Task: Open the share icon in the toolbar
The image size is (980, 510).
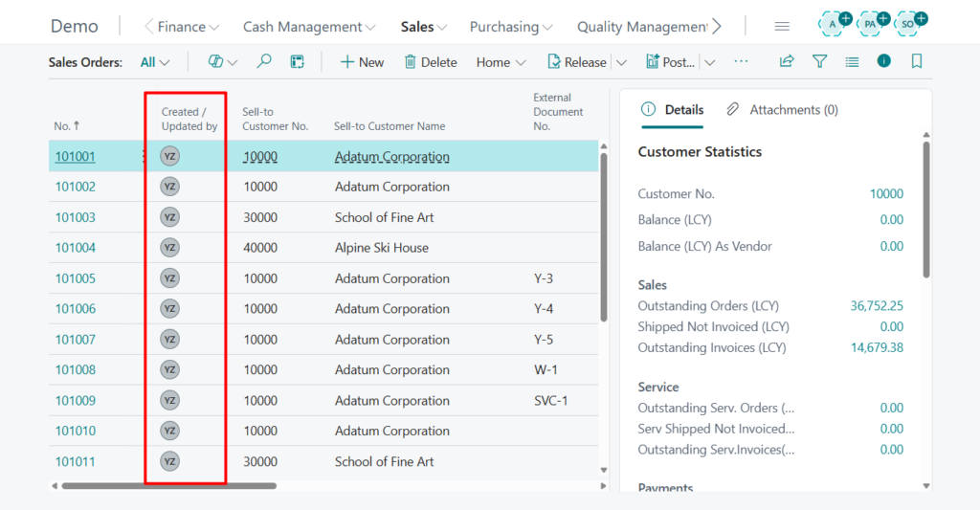Action: 787,61
